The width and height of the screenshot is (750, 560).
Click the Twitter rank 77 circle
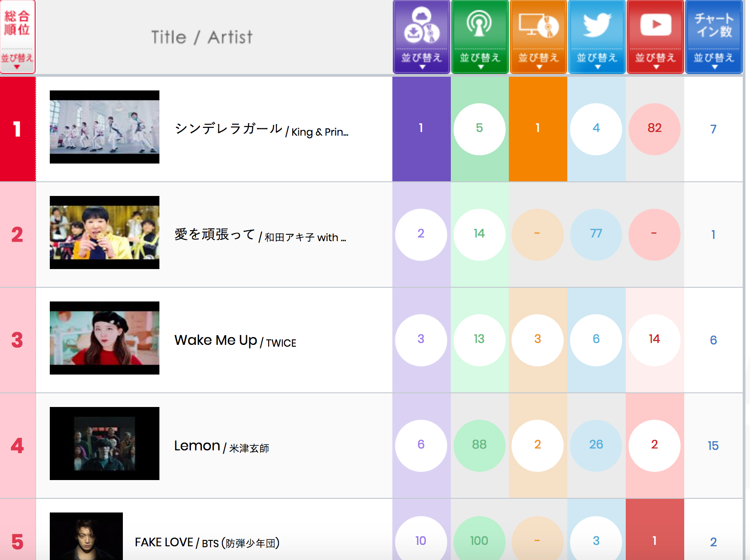tap(596, 234)
